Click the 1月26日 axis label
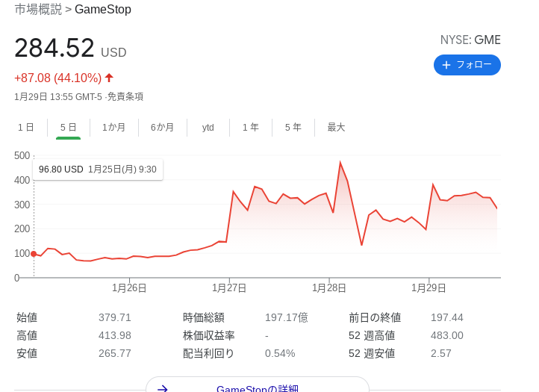This screenshot has width=539, height=392. [x=129, y=287]
